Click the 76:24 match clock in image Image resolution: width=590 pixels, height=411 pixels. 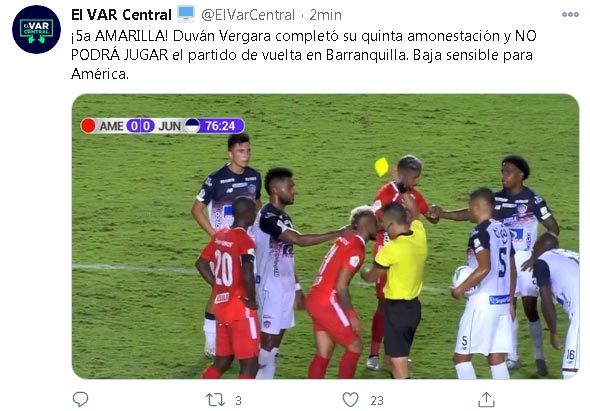pyautogui.click(x=220, y=126)
